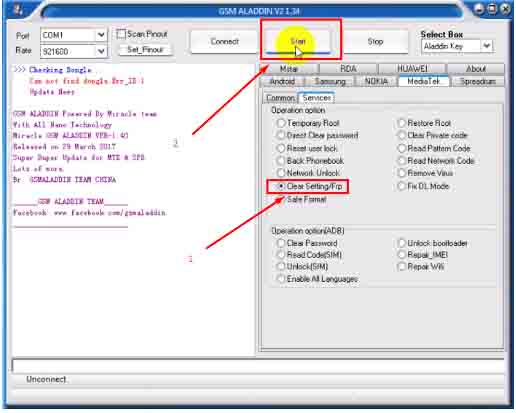Image resolution: width=516 pixels, height=413 pixels.
Task: Open the Port COM1 dropdown
Action: 101,35
